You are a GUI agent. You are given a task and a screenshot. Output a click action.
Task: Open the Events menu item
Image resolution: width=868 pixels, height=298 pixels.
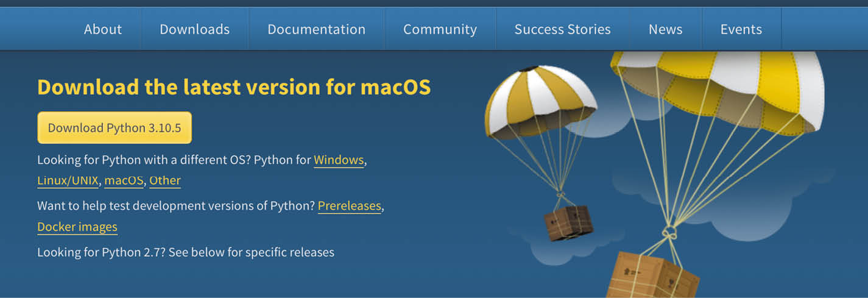coord(741,29)
